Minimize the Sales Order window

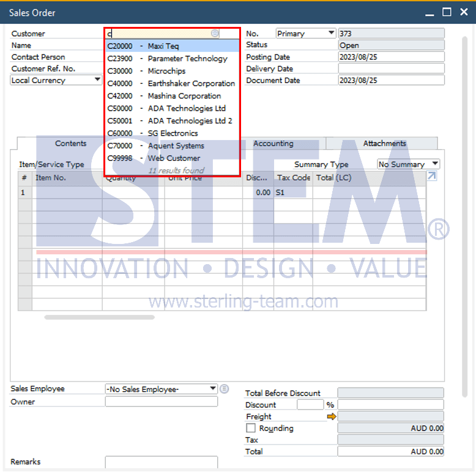coord(430,13)
